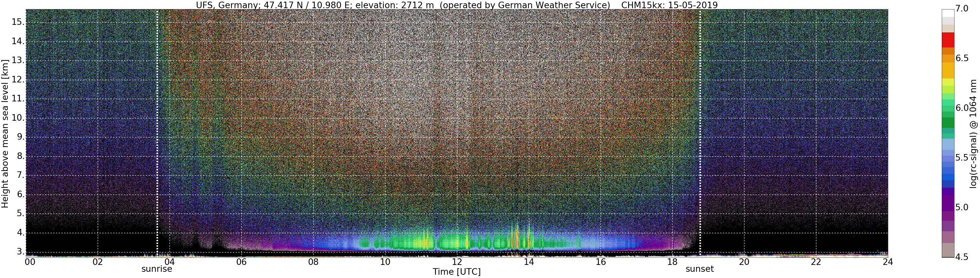The image size is (980, 278).
Task: Click the 'Time [UTC]' axis label
Action: 457,272
